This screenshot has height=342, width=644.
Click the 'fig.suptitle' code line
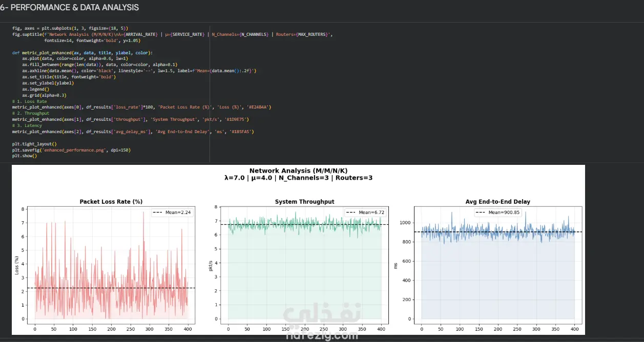click(173, 34)
